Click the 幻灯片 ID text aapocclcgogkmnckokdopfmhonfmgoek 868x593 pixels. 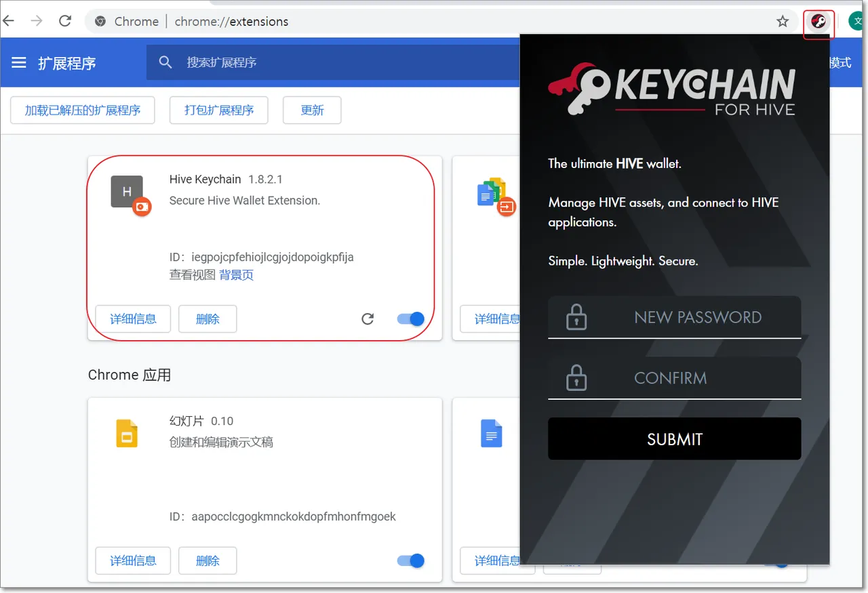pos(283,516)
